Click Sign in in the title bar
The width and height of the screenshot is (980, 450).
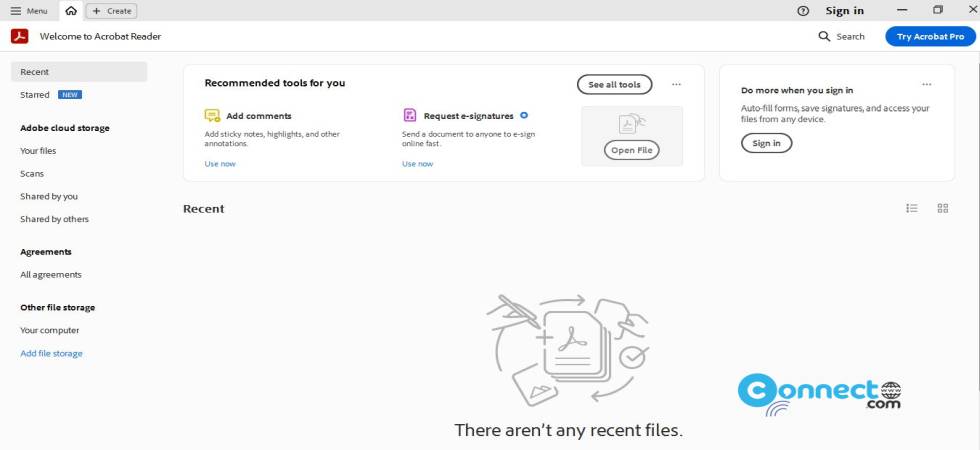coord(844,11)
